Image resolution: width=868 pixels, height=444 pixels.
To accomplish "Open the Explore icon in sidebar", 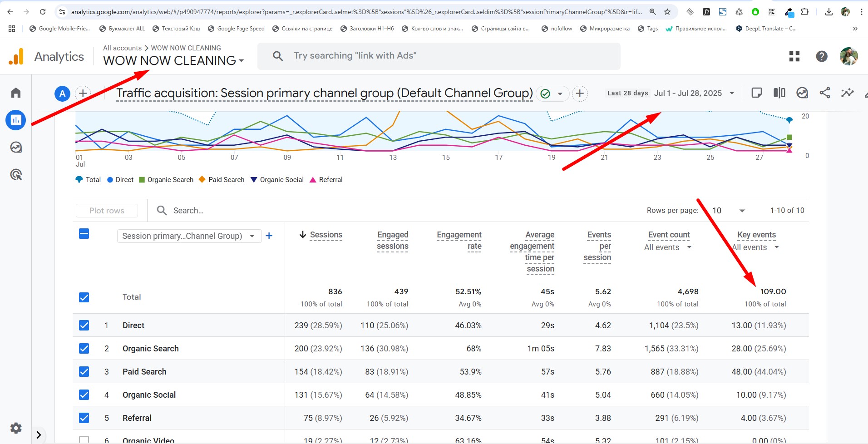I will tap(16, 147).
